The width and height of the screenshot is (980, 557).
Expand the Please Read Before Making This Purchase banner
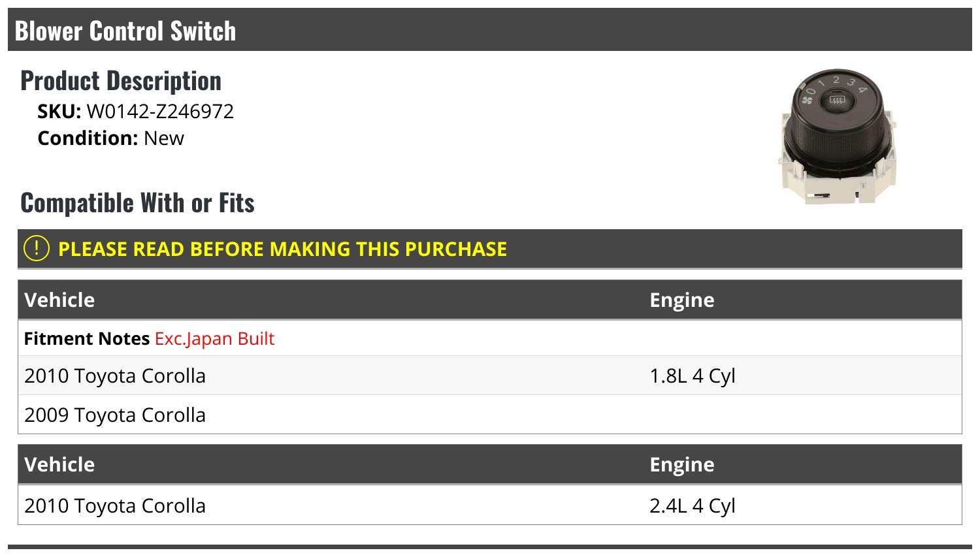[490, 249]
